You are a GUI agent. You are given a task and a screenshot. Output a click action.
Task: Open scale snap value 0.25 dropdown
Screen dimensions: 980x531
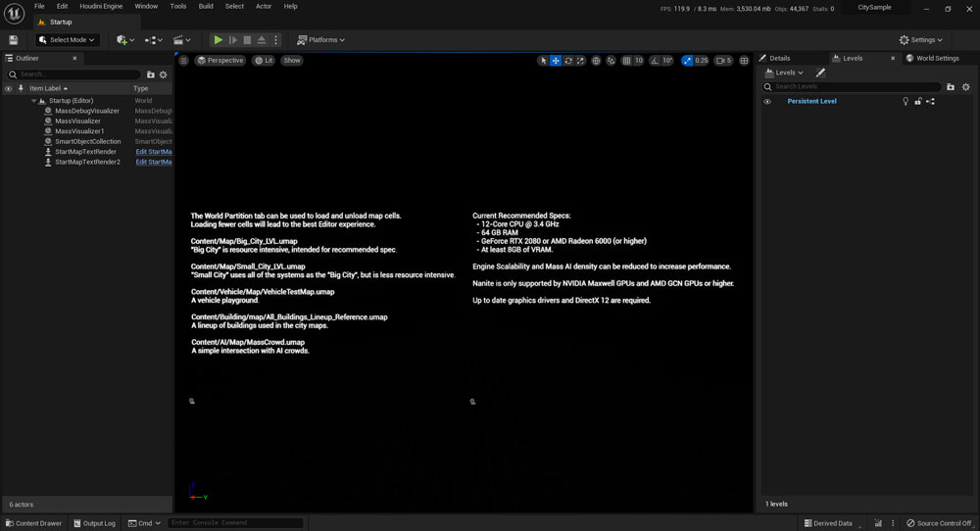(702, 61)
